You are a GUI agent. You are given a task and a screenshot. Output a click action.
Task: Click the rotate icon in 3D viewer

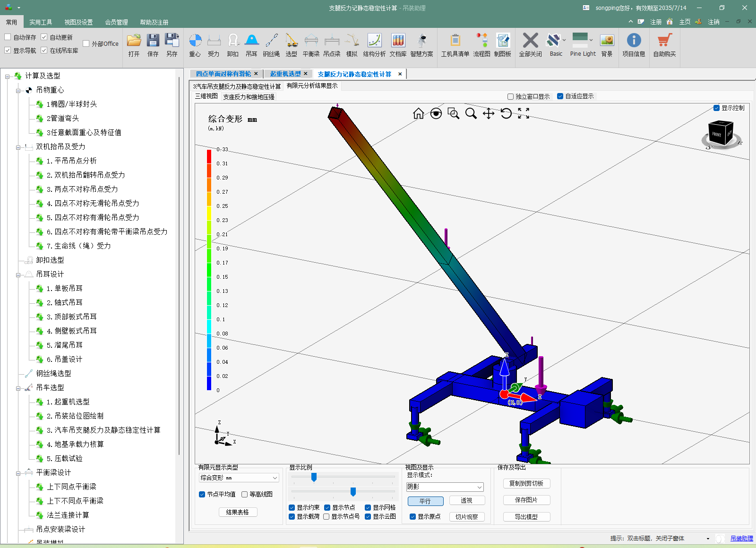click(506, 113)
